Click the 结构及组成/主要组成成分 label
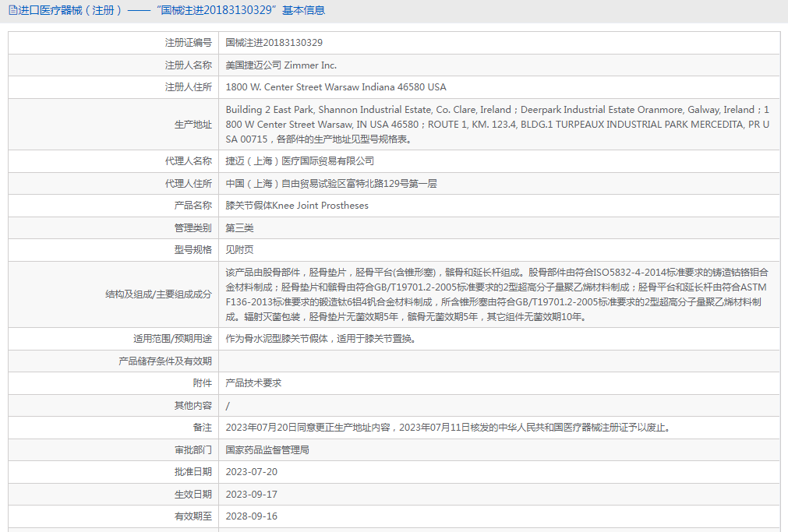788x532 pixels. [158, 294]
